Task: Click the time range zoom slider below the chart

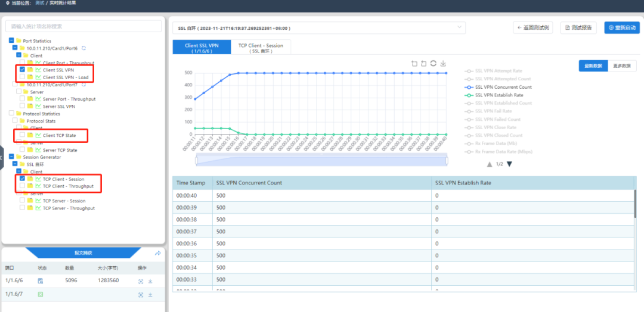Action: (x=321, y=160)
